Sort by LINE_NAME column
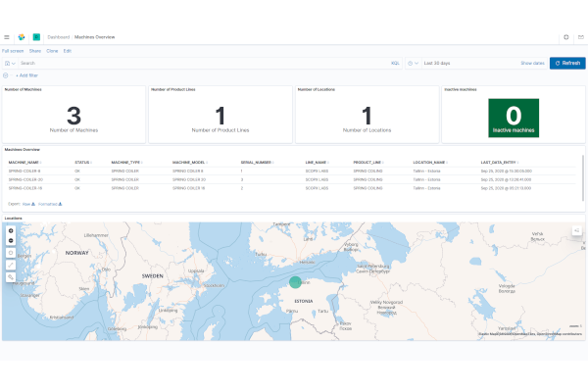 317,163
